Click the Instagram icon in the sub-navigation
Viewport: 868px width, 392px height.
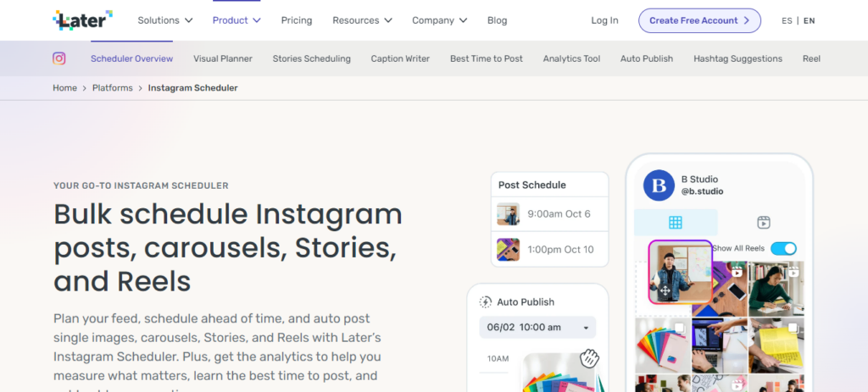59,58
